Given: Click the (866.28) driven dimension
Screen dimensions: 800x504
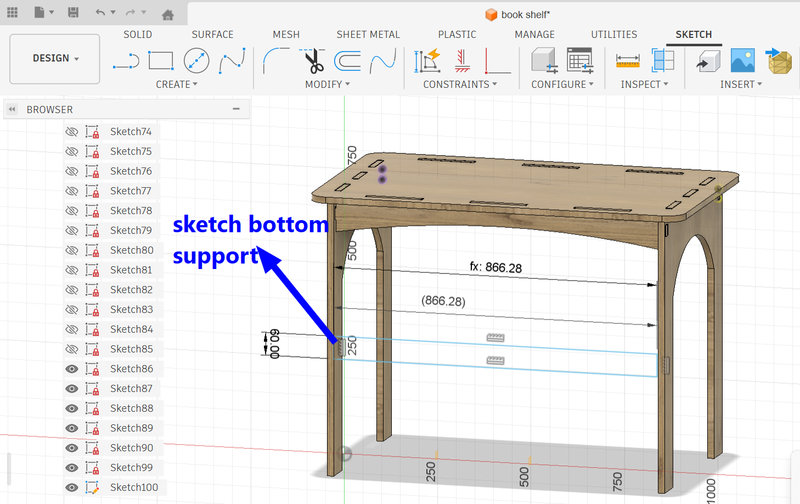Looking at the screenshot, I should [x=443, y=301].
